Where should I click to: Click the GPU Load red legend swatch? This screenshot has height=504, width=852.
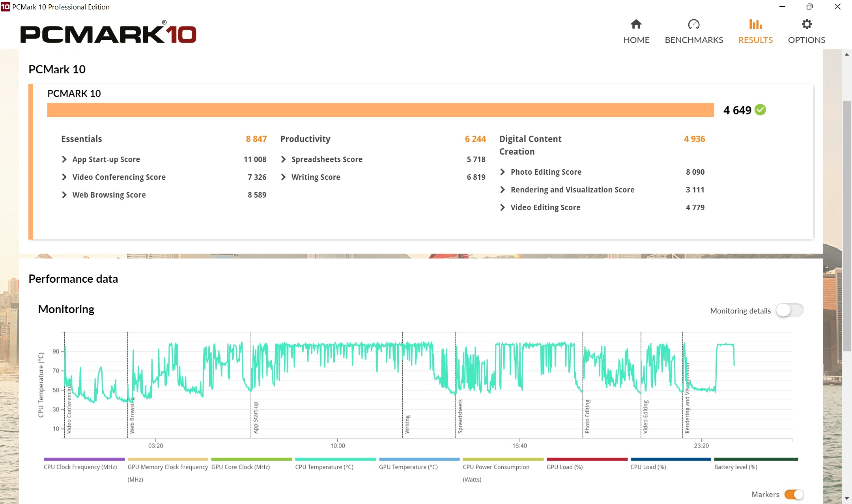587,459
